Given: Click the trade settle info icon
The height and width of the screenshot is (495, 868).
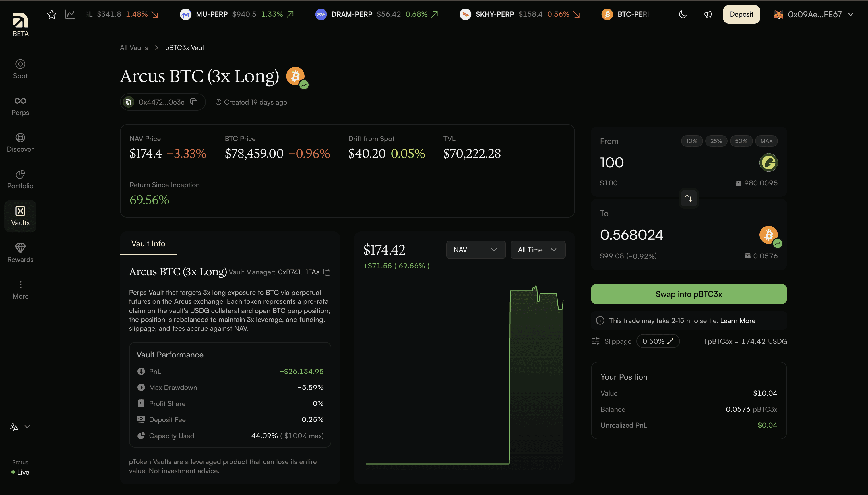Looking at the screenshot, I should point(600,321).
